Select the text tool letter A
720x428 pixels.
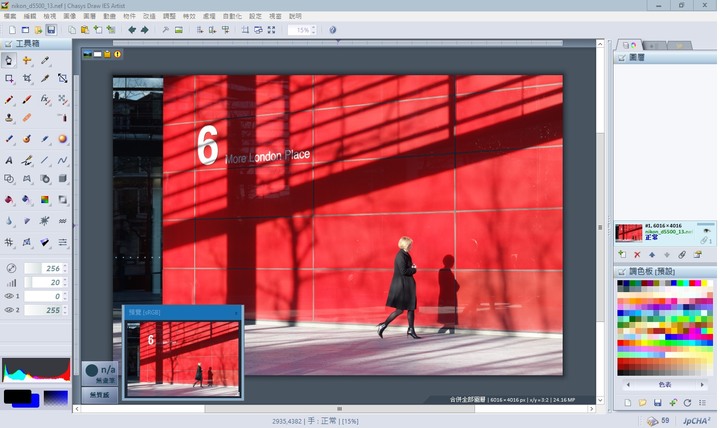(9, 160)
